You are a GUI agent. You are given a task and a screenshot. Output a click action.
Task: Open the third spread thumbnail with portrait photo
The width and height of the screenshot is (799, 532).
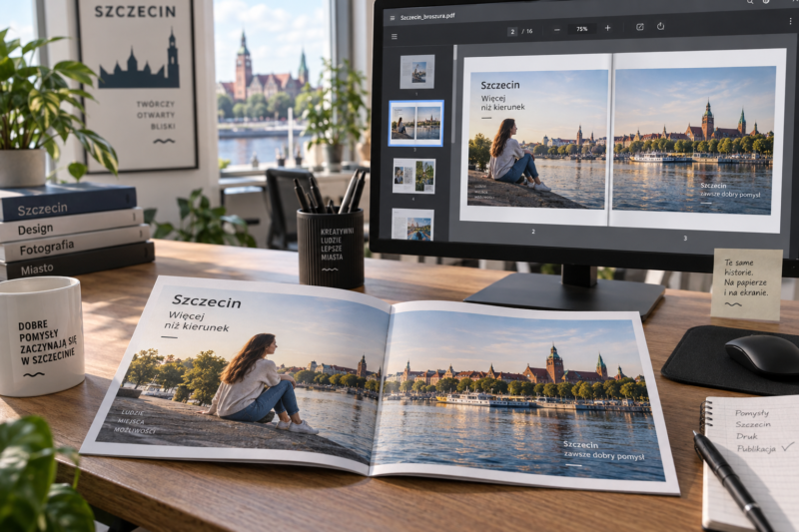pos(413,176)
